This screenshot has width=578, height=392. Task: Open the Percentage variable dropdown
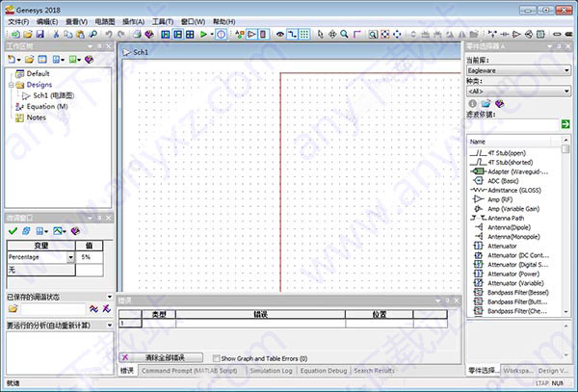click(x=70, y=257)
